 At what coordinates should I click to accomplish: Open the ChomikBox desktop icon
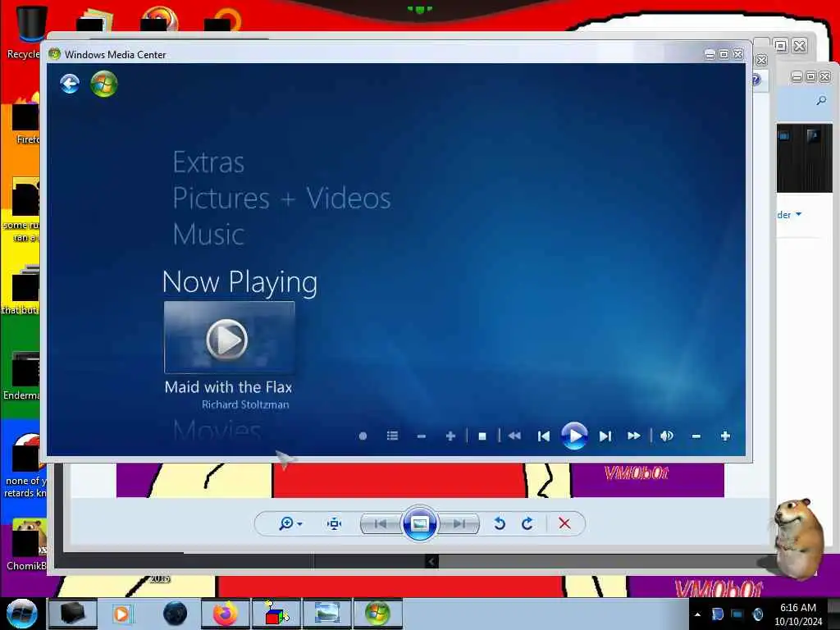[25, 545]
